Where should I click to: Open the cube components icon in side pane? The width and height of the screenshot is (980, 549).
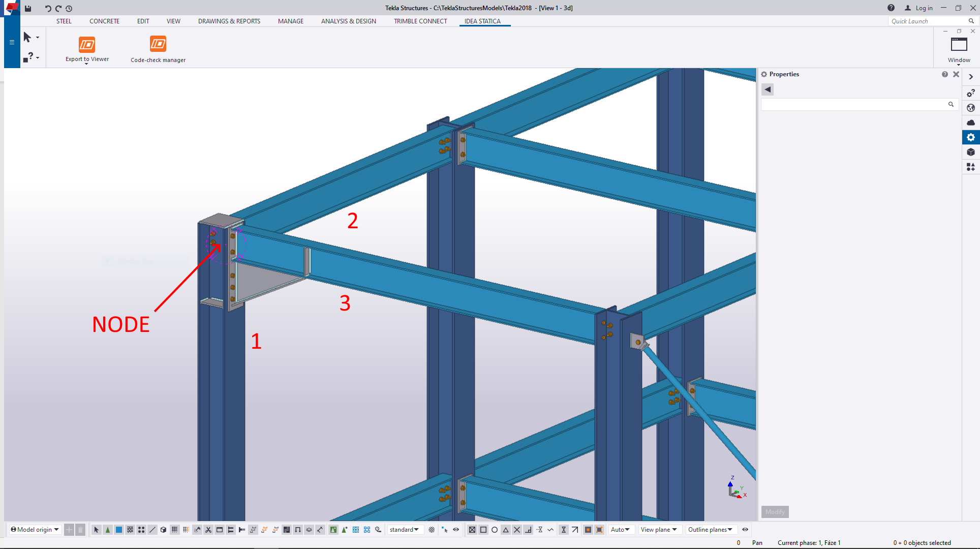[971, 152]
